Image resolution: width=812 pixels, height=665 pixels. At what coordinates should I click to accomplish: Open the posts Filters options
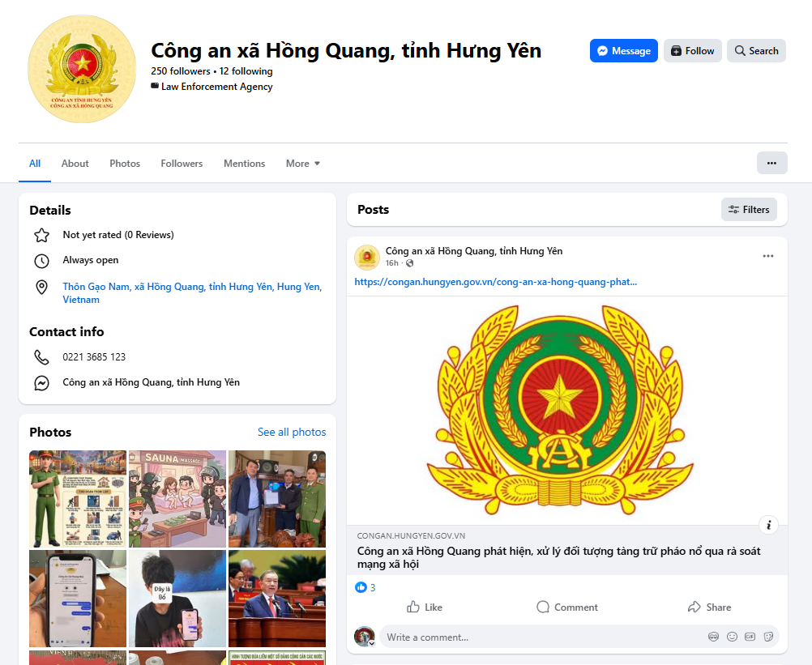click(749, 209)
